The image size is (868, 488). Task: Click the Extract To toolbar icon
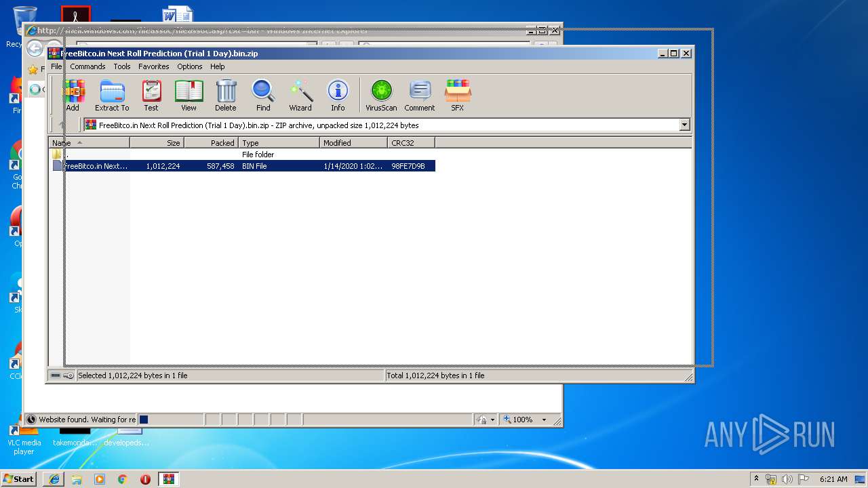112,95
